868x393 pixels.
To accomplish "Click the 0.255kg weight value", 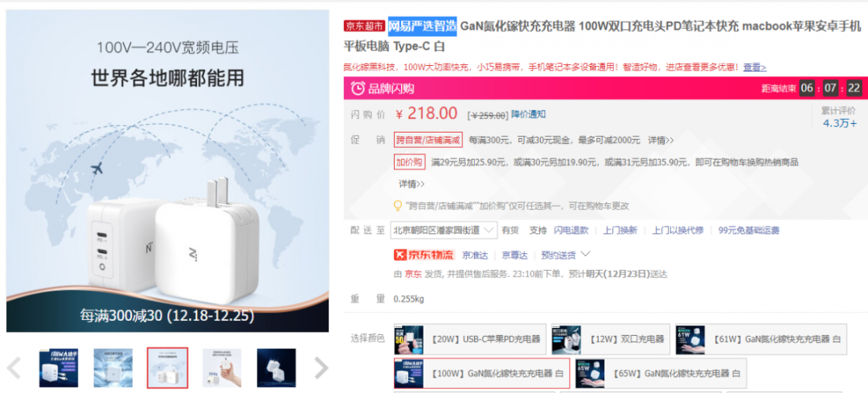I will (x=408, y=300).
